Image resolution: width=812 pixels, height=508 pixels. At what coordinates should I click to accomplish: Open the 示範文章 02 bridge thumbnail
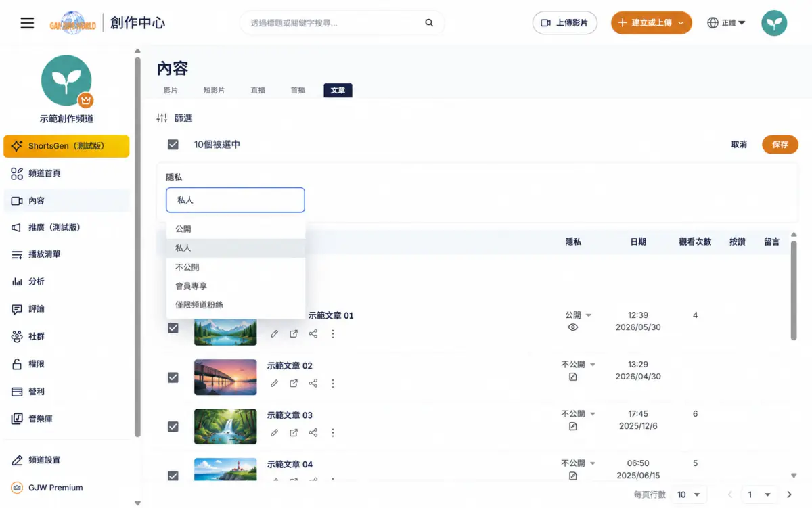click(225, 377)
